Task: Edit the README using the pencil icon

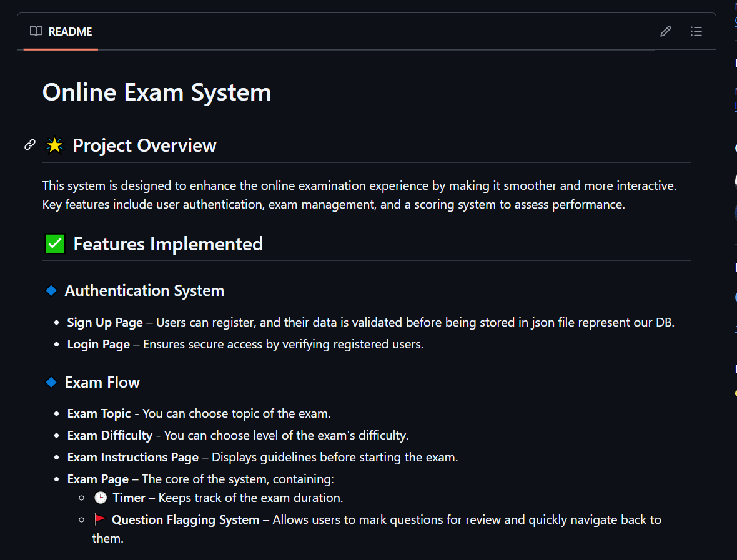Action: [665, 31]
